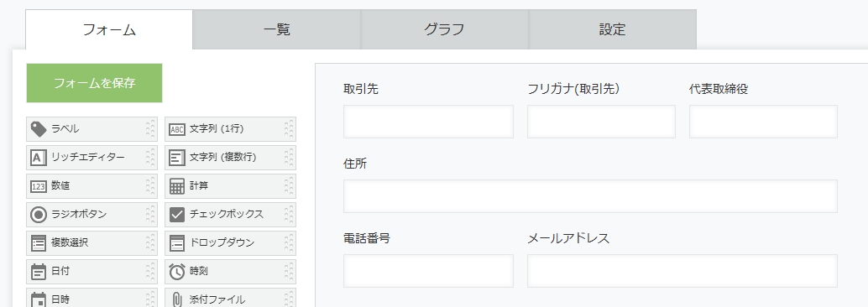868x307 pixels.
Task: Select the 文字列 (複数行) field icon
Action: (176, 158)
